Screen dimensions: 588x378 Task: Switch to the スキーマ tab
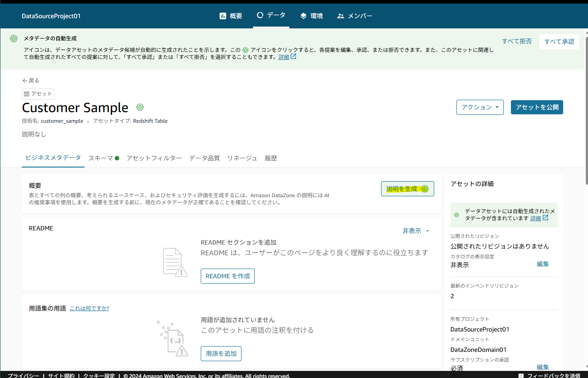(x=101, y=158)
